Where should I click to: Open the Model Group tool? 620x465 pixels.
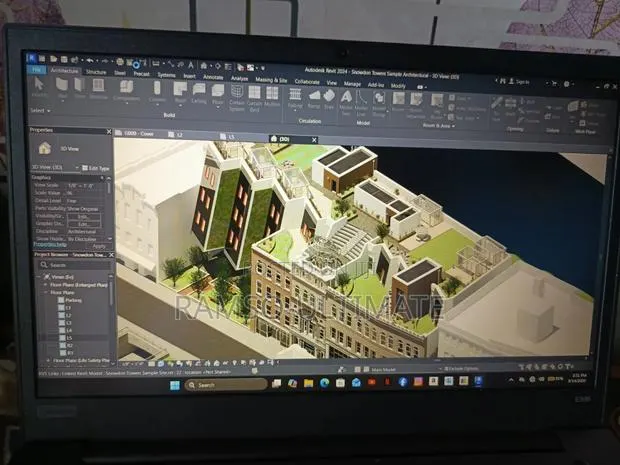tap(379, 103)
